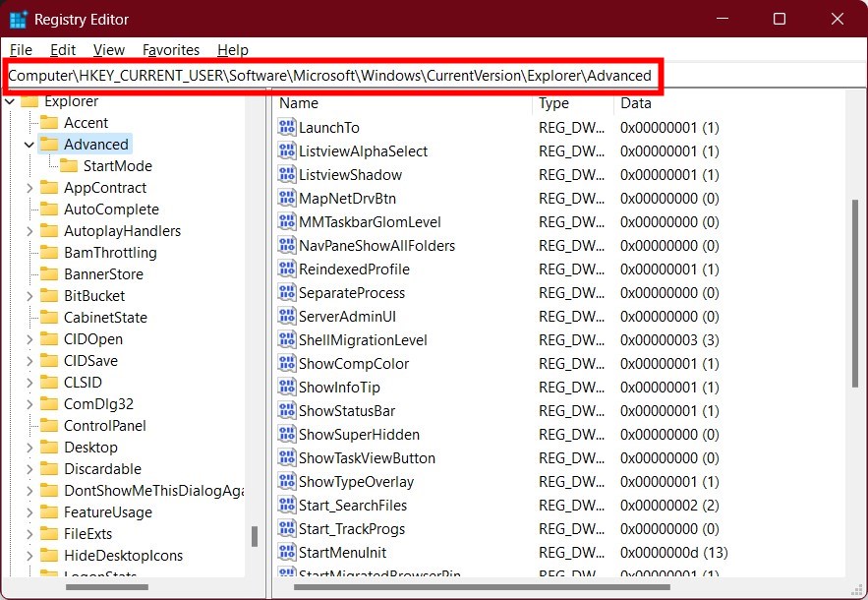
Task: Expand the ComDlg32 key
Action: [29, 404]
